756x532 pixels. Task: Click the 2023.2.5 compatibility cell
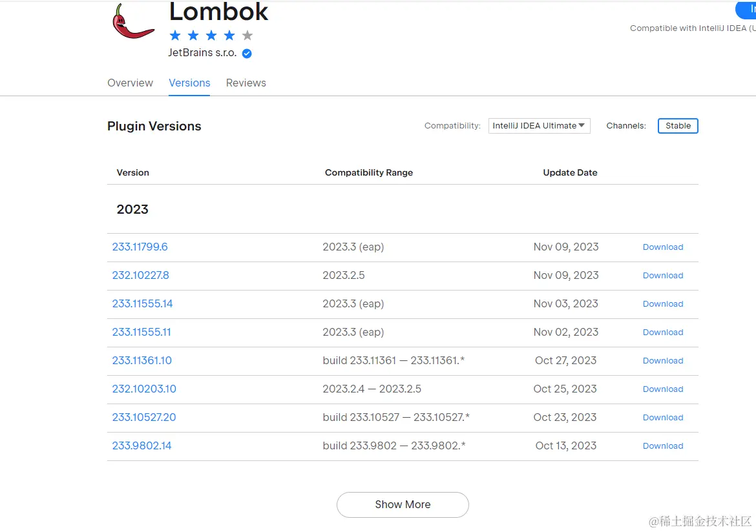344,275
